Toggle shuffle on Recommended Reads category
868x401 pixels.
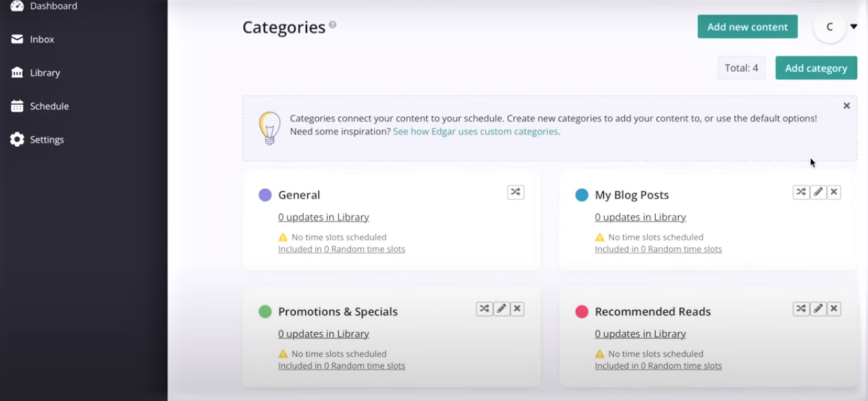point(800,309)
